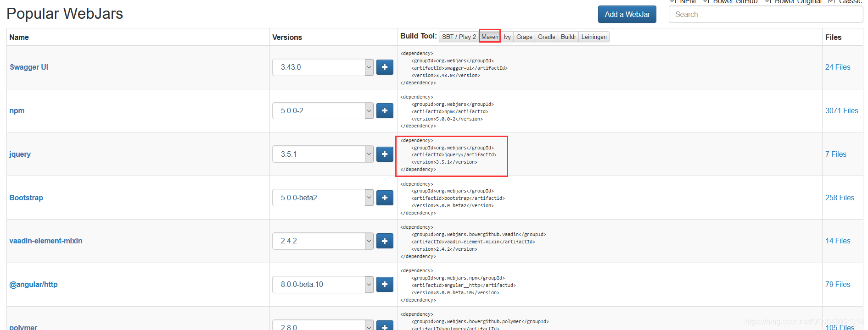This screenshot has width=868, height=330.
Task: Open the polymer link
Action: 23,327
